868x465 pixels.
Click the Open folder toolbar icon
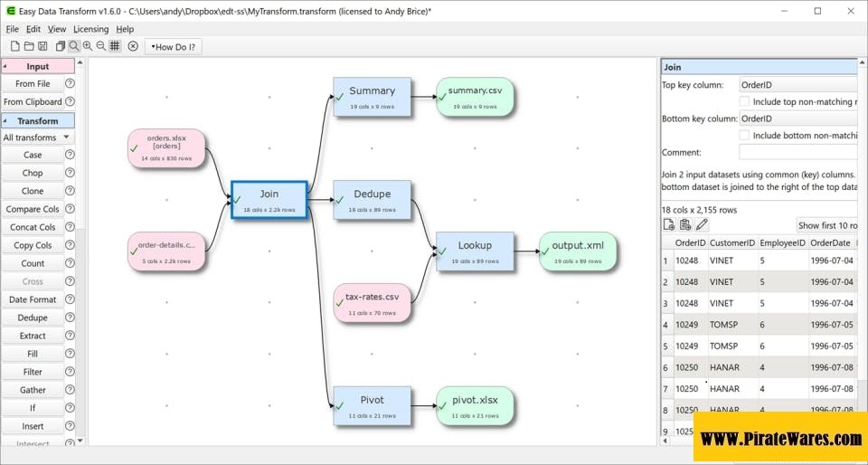tap(29, 46)
